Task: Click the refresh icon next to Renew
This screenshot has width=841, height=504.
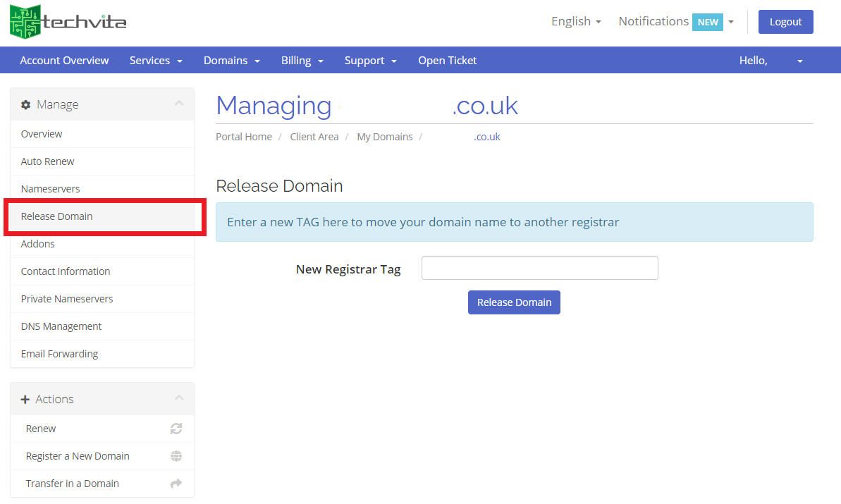Action: click(176, 428)
